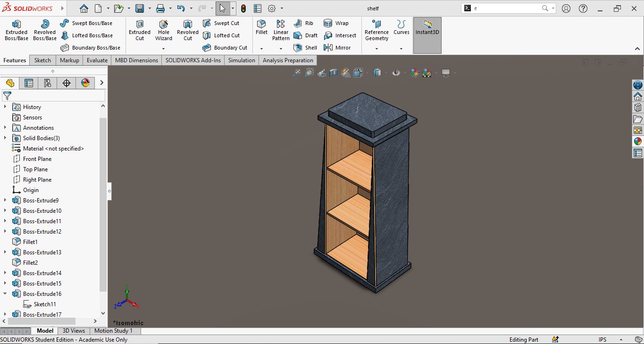Switch to the Sketch tab
Viewport: 644px width, 344px height.
[42, 60]
